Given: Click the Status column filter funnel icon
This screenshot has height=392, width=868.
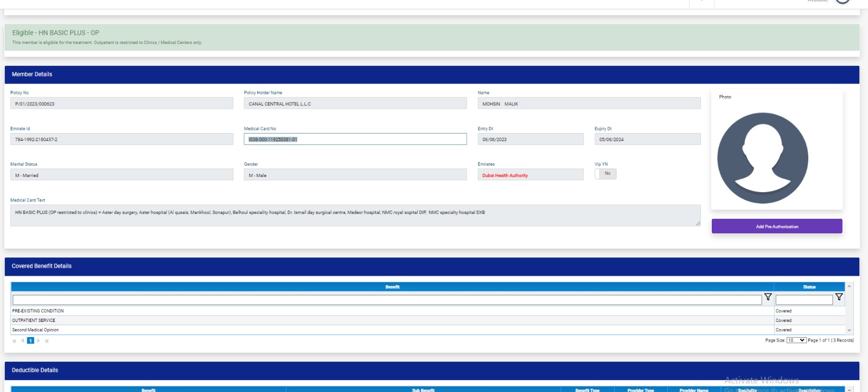Looking at the screenshot, I should click(x=839, y=297).
